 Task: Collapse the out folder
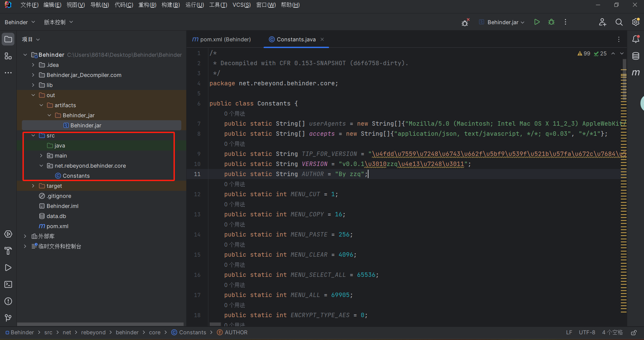click(x=33, y=95)
